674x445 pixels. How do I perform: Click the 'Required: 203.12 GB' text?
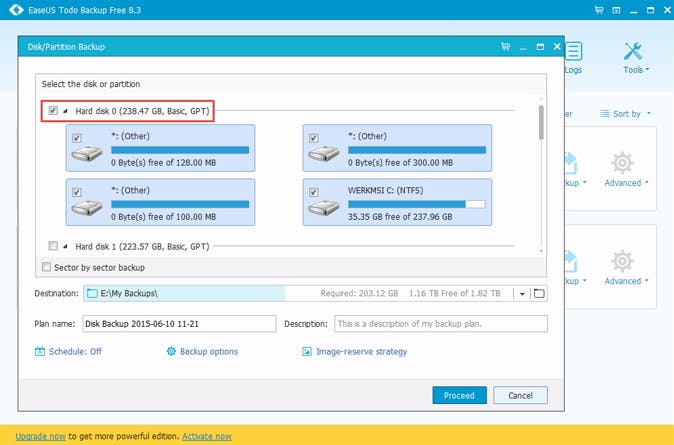pyautogui.click(x=359, y=294)
